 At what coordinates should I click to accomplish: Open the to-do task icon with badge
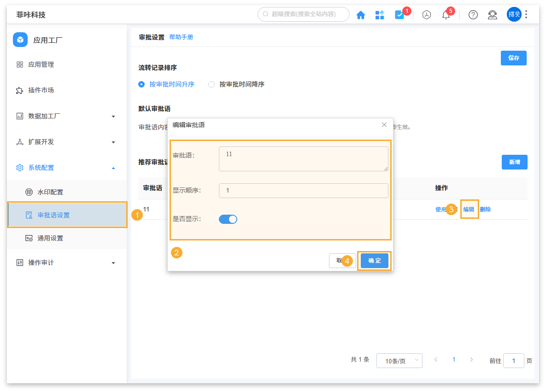(399, 15)
